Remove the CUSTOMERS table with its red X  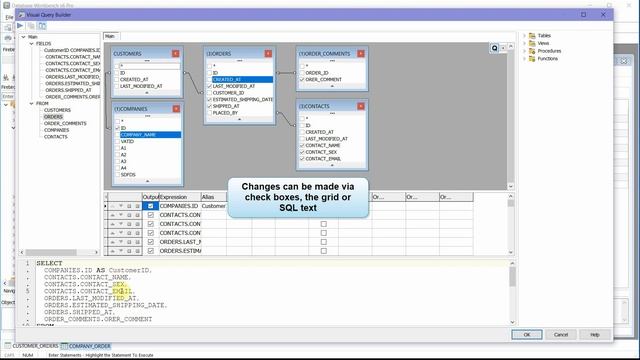tap(176, 53)
